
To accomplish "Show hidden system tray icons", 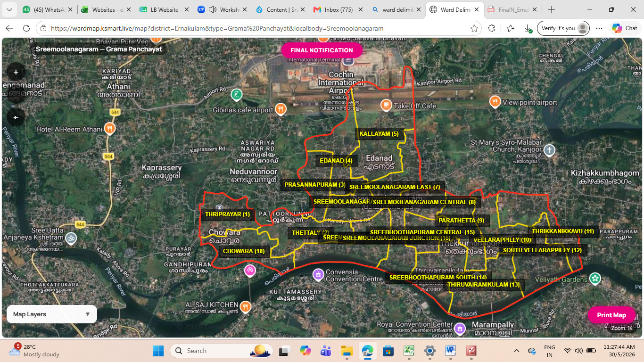I will pyautogui.click(x=517, y=351).
